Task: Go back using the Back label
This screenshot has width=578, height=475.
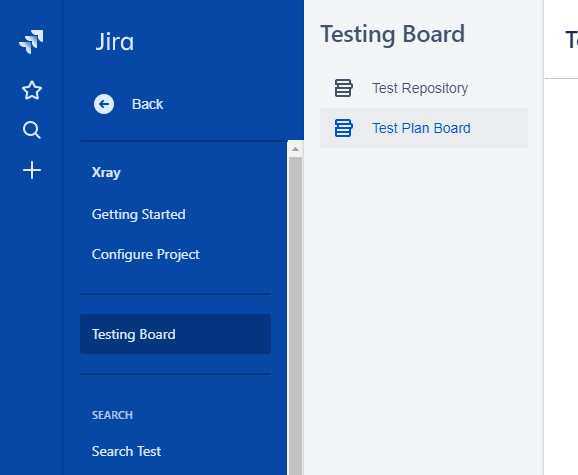Action: click(147, 104)
